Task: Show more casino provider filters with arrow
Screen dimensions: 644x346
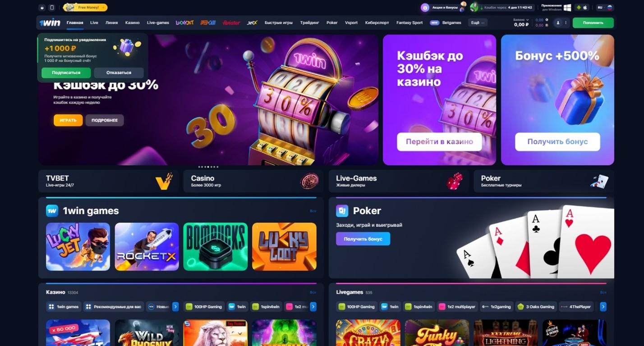Action: [313, 307]
